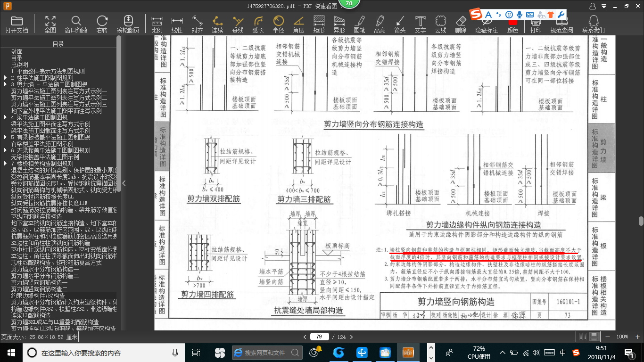Open 联系我们 contact us
644x362 pixels.
[x=594, y=24]
